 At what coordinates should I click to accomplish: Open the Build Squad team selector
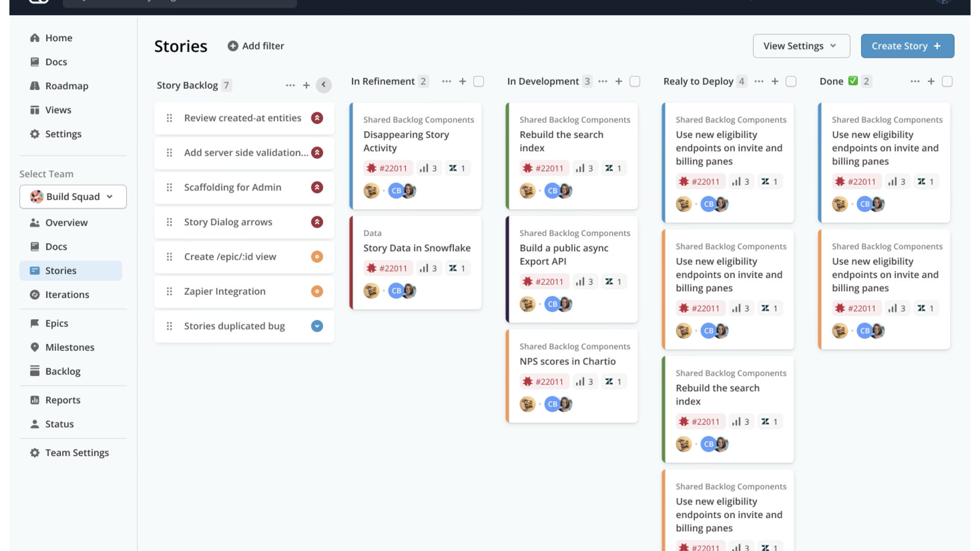pyautogui.click(x=72, y=196)
